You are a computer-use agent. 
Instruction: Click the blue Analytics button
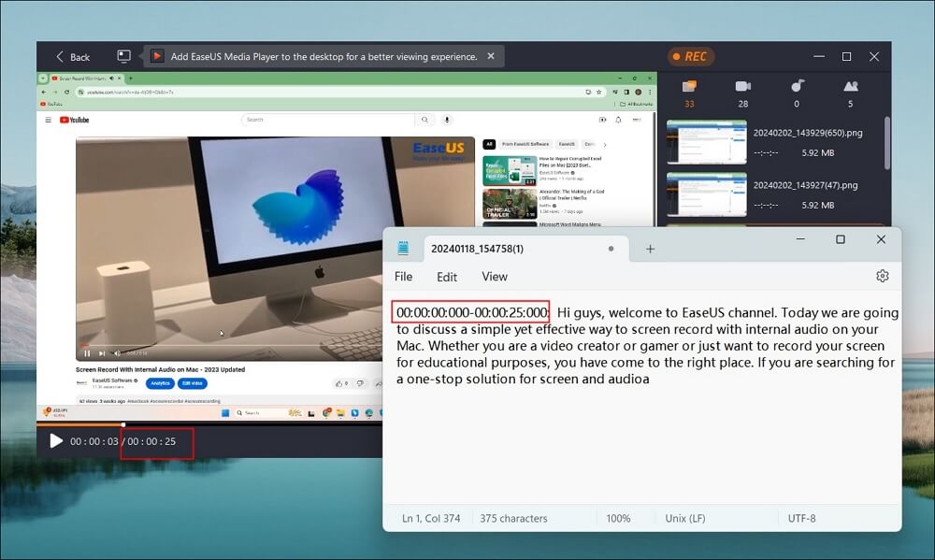(x=160, y=383)
